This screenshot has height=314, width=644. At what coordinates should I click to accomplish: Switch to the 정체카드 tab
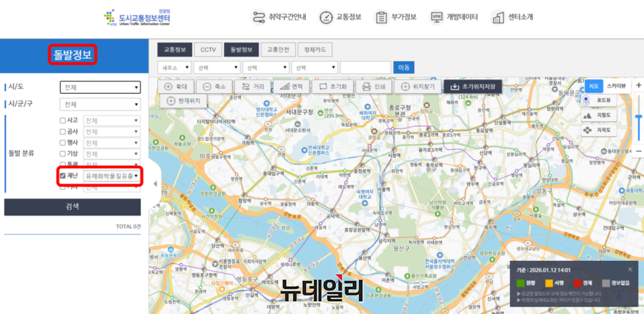pyautogui.click(x=315, y=49)
